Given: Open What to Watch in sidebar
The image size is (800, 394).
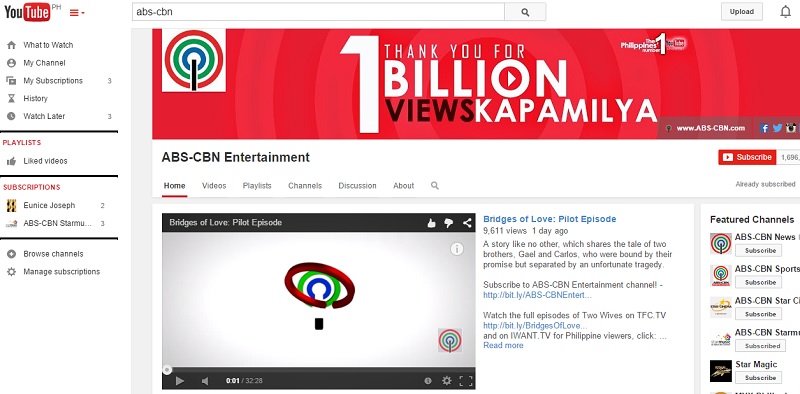Looking at the screenshot, I should [x=48, y=45].
